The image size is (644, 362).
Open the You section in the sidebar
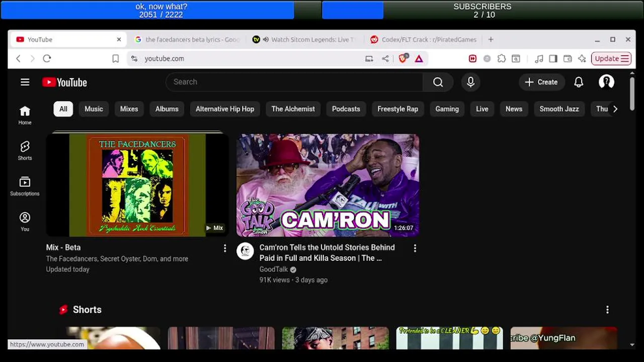tap(25, 222)
